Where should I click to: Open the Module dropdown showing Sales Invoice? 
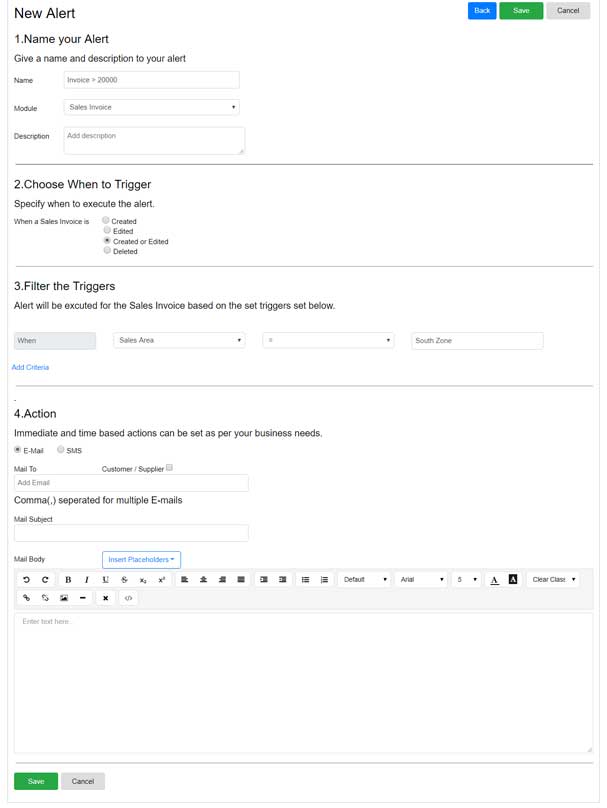click(151, 107)
